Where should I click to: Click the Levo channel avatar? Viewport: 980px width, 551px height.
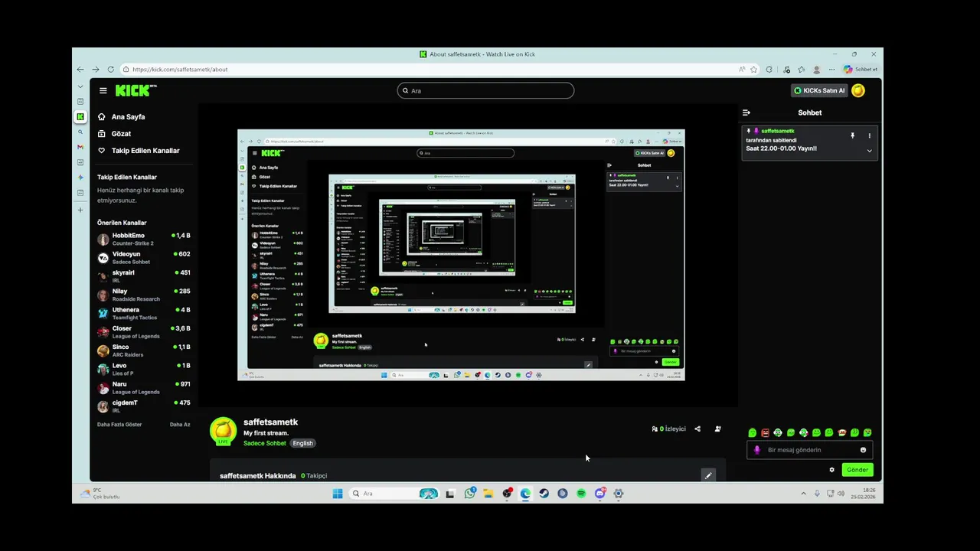(103, 369)
